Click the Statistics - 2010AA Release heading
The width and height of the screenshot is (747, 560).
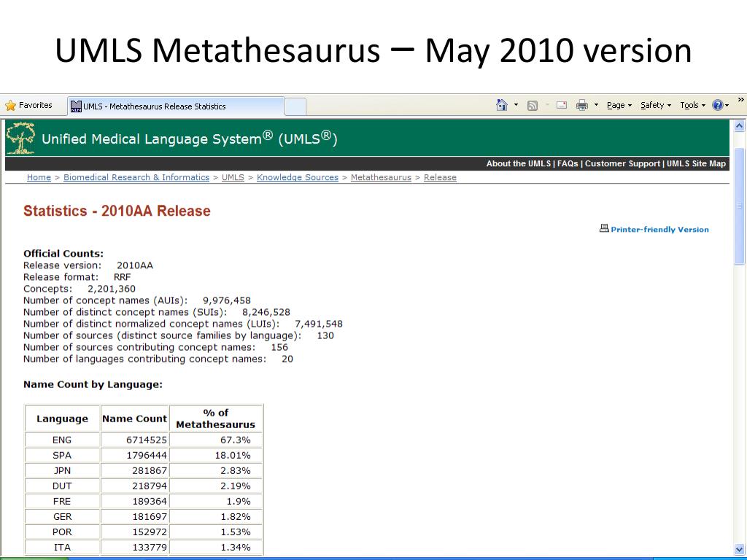pos(117,211)
